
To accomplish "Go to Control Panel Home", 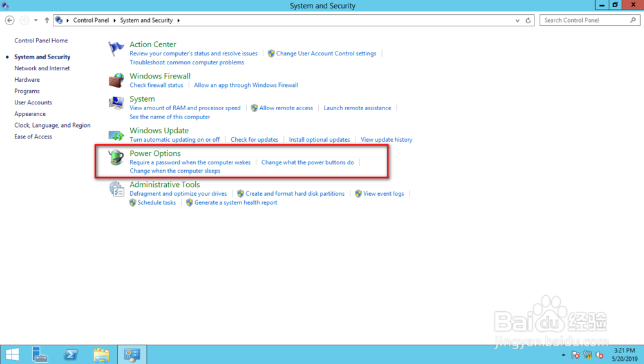I will pyautogui.click(x=41, y=40).
